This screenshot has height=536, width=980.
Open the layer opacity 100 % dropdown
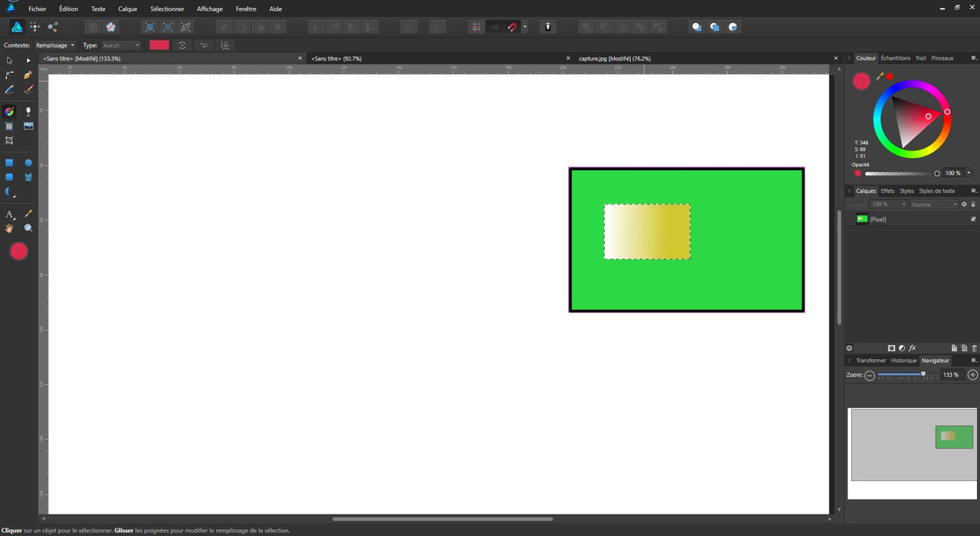[x=889, y=204]
